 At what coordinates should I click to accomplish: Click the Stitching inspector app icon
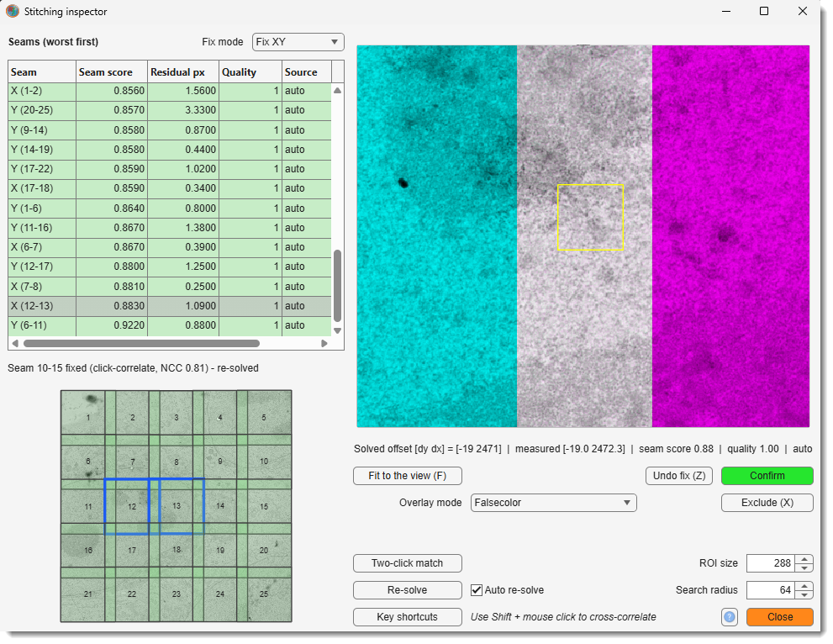(13, 11)
